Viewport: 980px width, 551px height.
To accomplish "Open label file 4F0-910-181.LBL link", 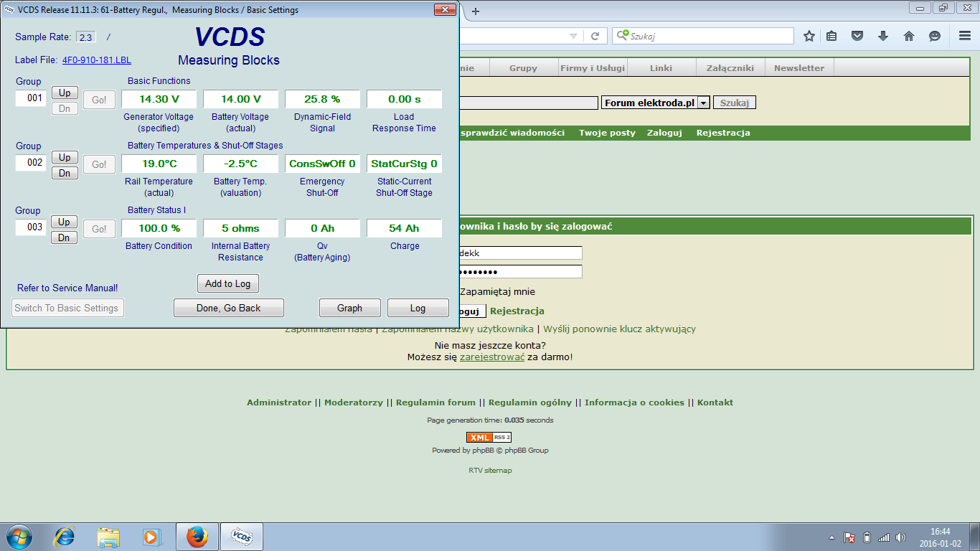I will coord(97,60).
